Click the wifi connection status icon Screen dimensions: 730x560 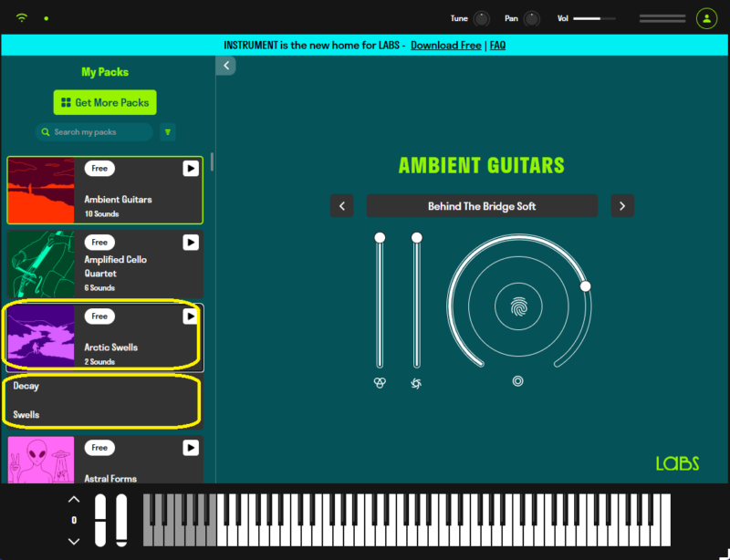[22, 18]
